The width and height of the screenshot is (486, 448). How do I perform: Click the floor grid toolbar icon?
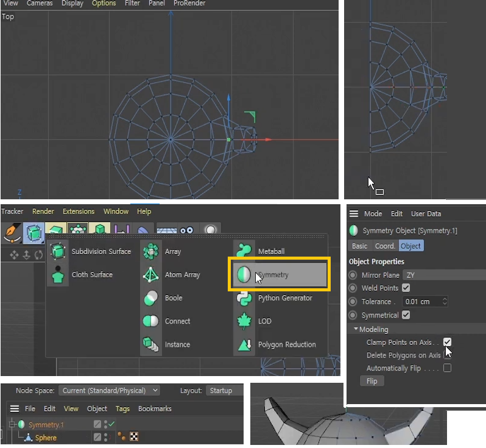[x=167, y=230]
